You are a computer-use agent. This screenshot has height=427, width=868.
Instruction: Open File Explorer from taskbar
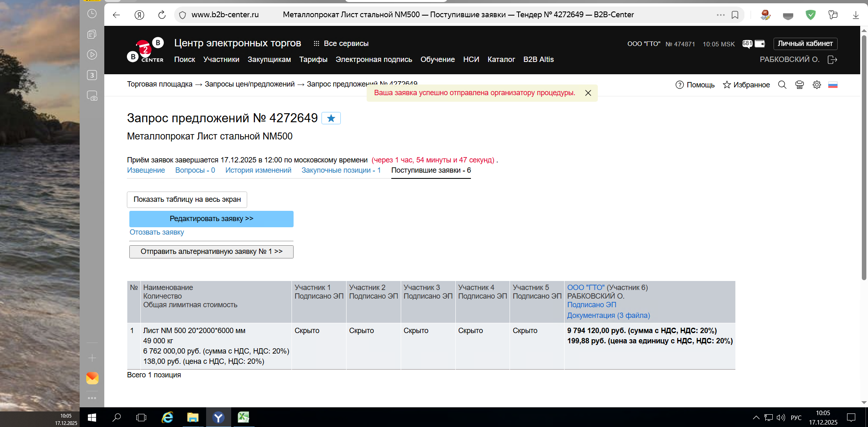pos(193,418)
